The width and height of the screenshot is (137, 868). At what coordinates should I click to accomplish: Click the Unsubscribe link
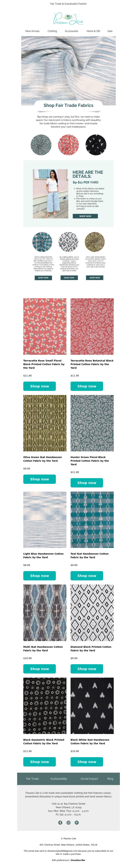[78, 860]
